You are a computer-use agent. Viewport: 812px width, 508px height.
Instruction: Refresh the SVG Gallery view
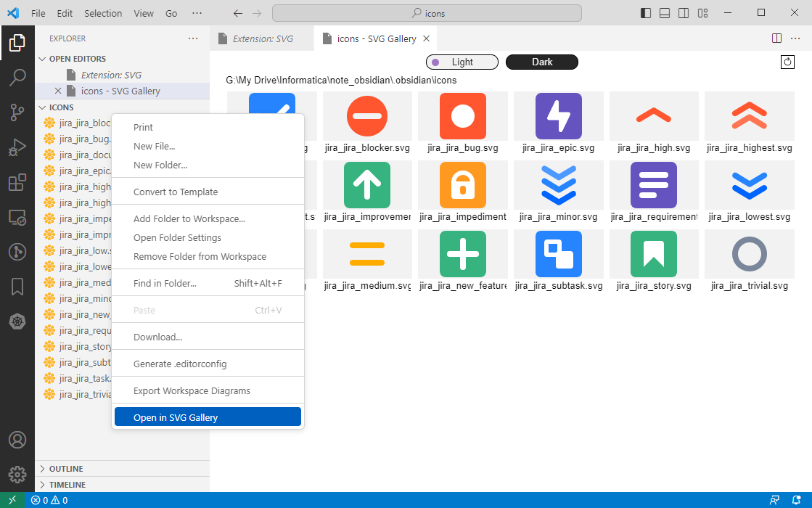coord(787,62)
